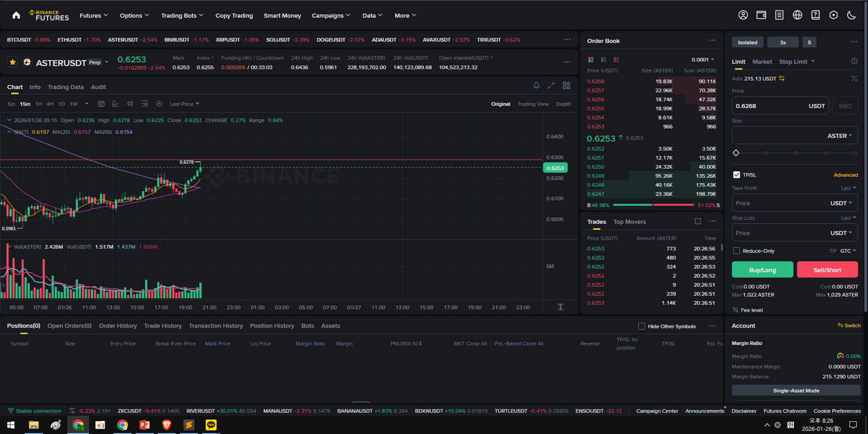The width and height of the screenshot is (868, 434).
Task: Switch to the Market order tab
Action: tap(762, 62)
